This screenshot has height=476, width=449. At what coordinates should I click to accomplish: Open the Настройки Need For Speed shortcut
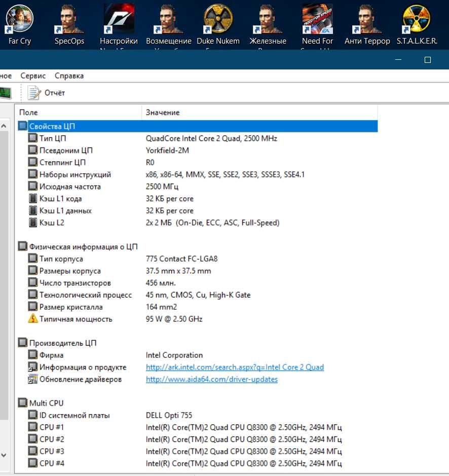pyautogui.click(x=119, y=26)
